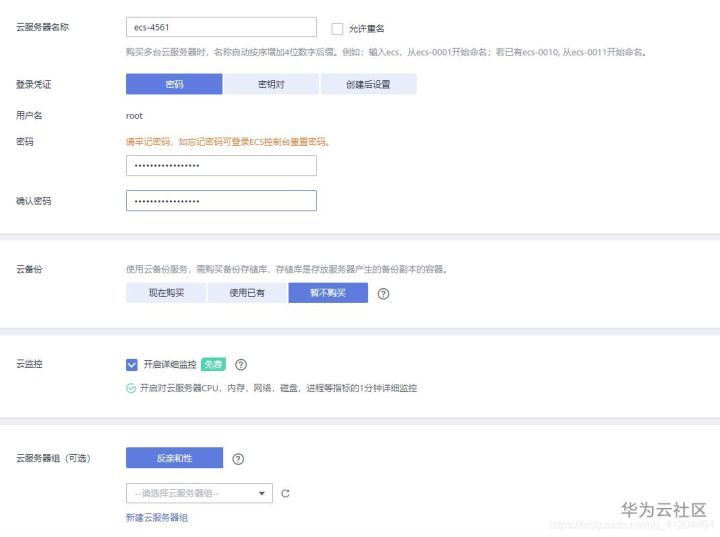Open the 请选择云服务器组 dropdown
This screenshot has width=720, height=537.
[199, 493]
